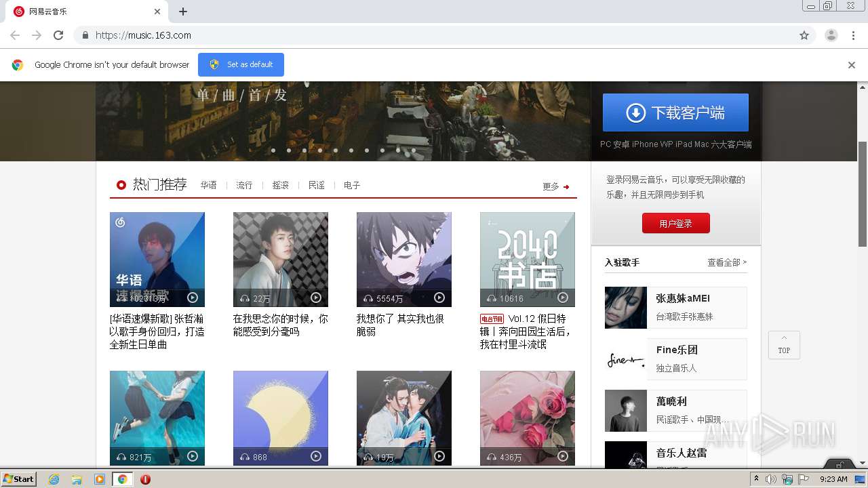Viewport: 868px width, 488px height.
Task: Open the file explorer taskbar icon
Action: click(x=77, y=479)
